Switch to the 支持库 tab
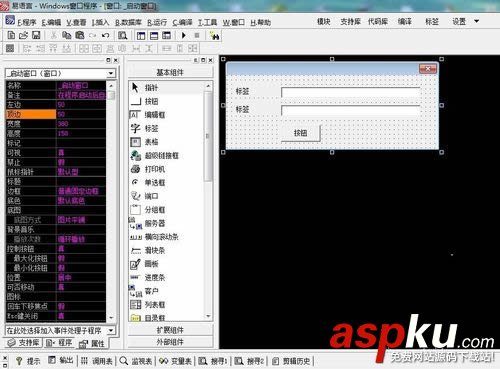The width and height of the screenshot is (500, 369). point(23,343)
